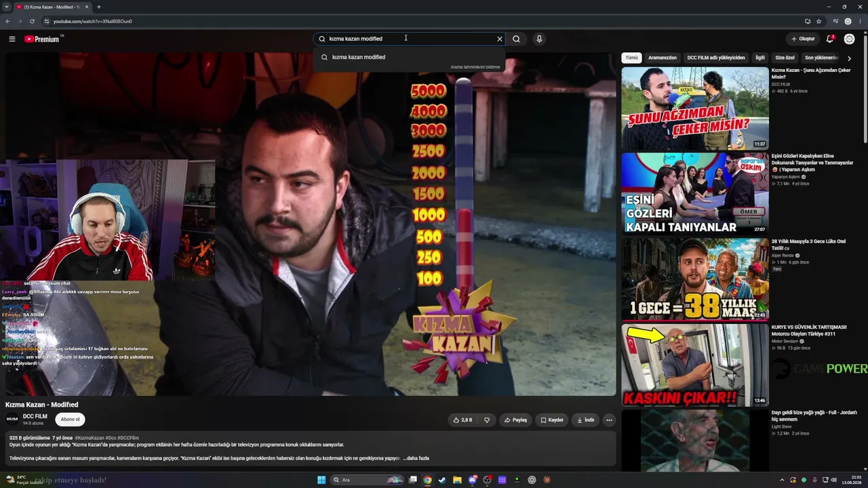The width and height of the screenshot is (868, 488).
Task: Open Windows Start menu
Action: [321, 480]
